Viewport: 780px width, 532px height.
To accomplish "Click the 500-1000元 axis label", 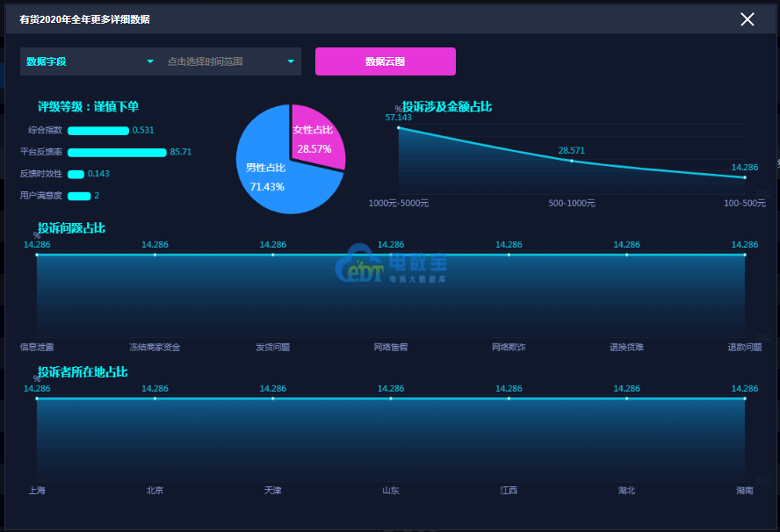I will tap(572, 204).
